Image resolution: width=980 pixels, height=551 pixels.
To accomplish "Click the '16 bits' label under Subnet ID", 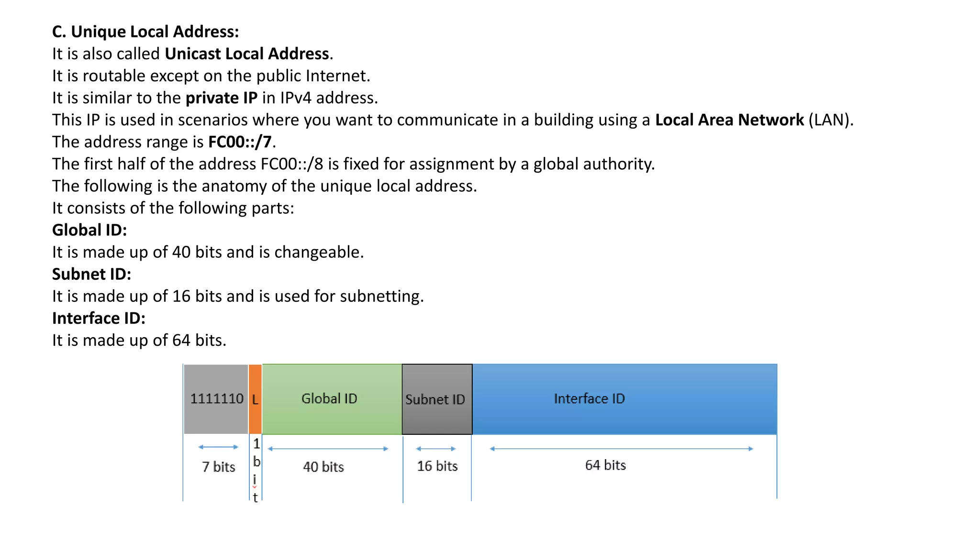I will point(437,466).
